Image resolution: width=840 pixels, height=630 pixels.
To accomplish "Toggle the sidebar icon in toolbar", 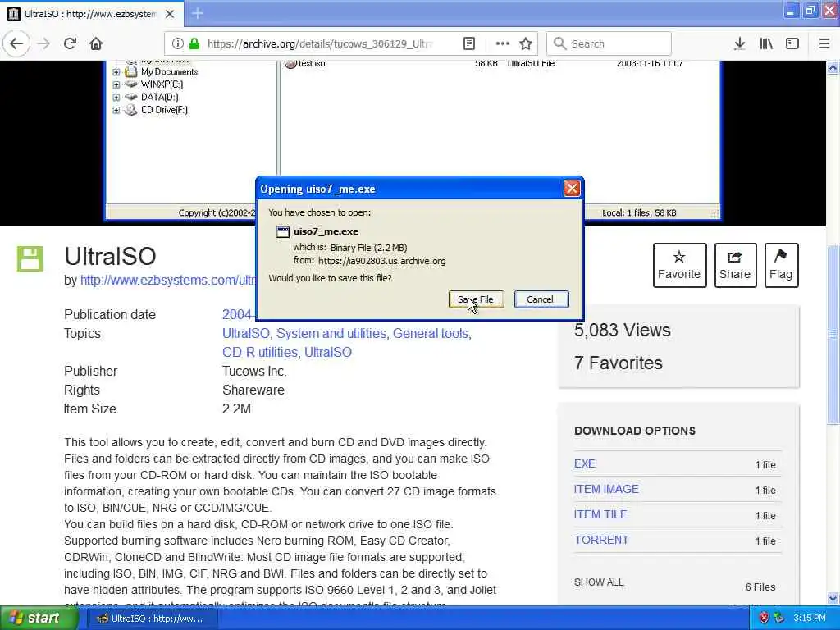I will 792,43.
